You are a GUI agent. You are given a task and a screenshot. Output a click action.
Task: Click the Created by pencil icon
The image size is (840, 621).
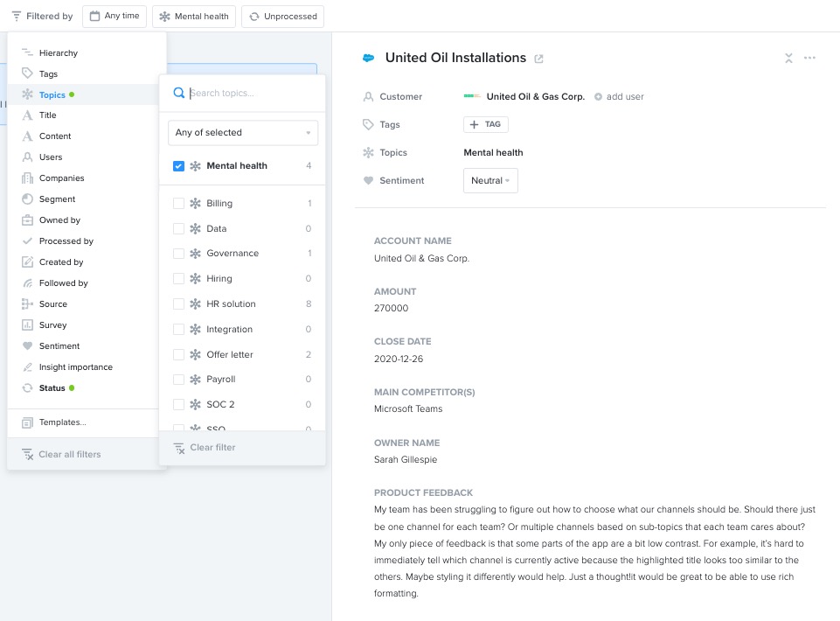[27, 262]
